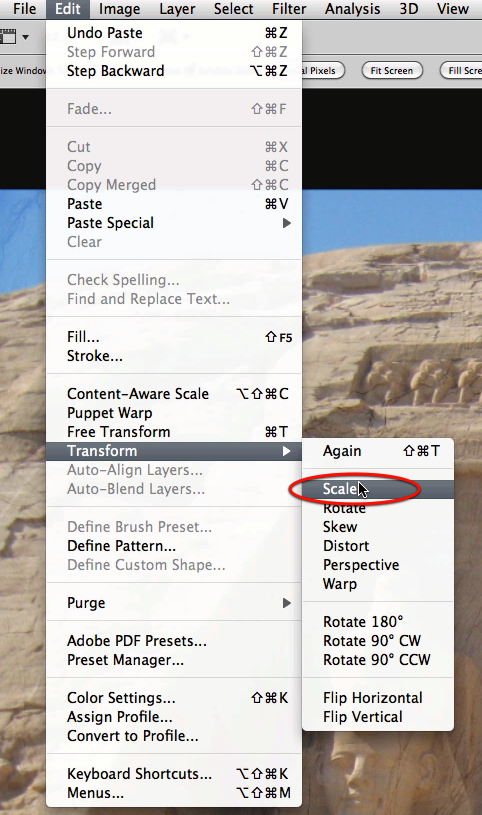Click the Actual Pixels button
482x815 pixels.
pos(322,71)
